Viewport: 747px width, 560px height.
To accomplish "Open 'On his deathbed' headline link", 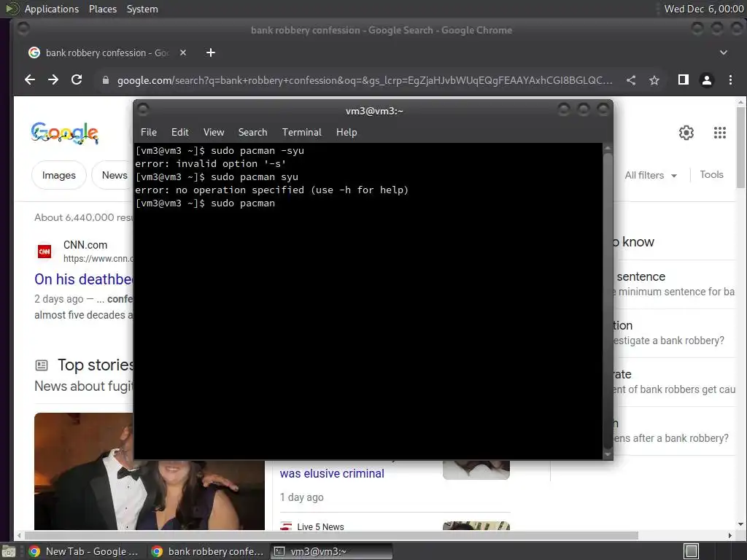I will point(84,279).
